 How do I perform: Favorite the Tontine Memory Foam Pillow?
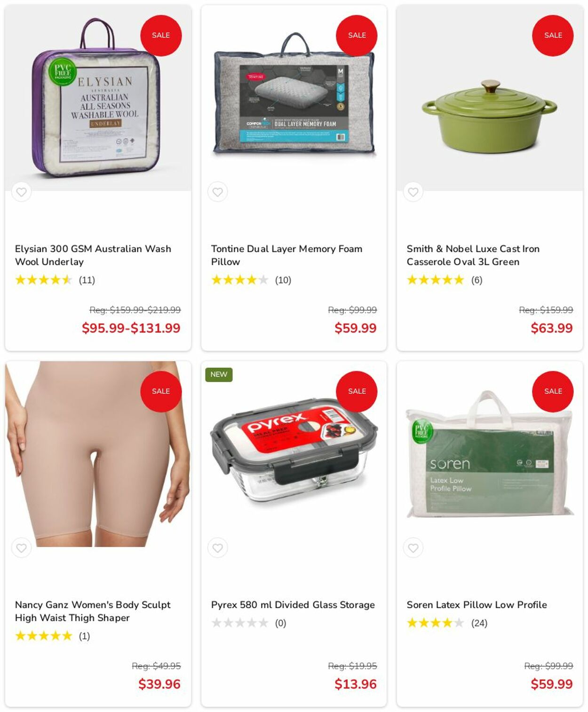217,192
